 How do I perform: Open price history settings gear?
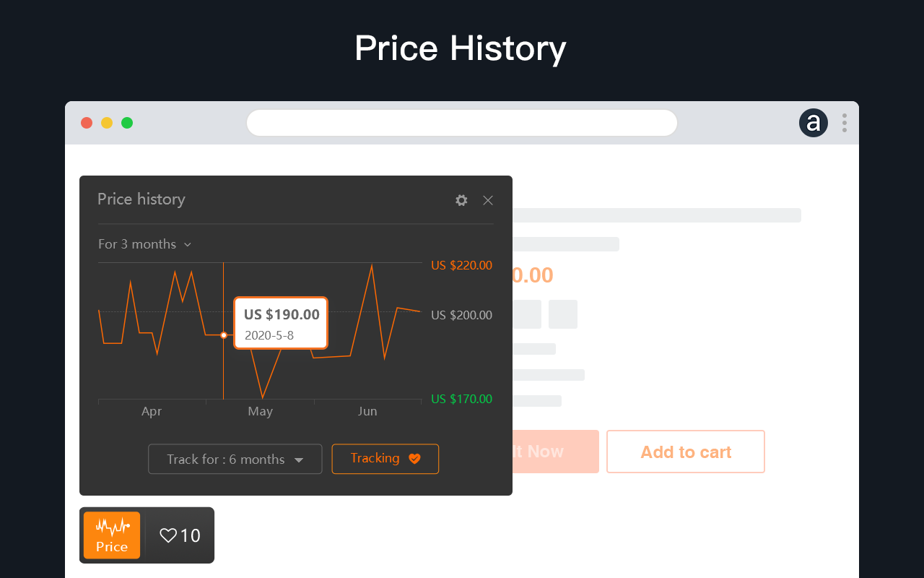click(x=461, y=200)
